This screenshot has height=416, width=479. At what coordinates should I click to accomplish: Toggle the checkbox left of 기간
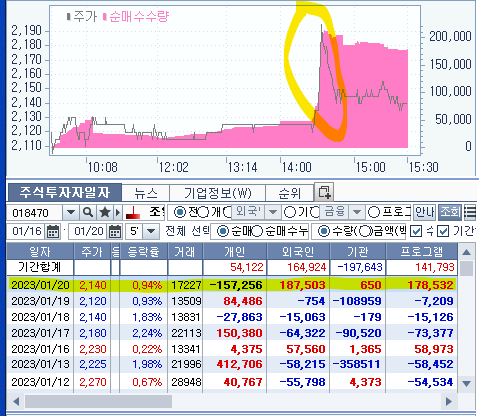443,231
